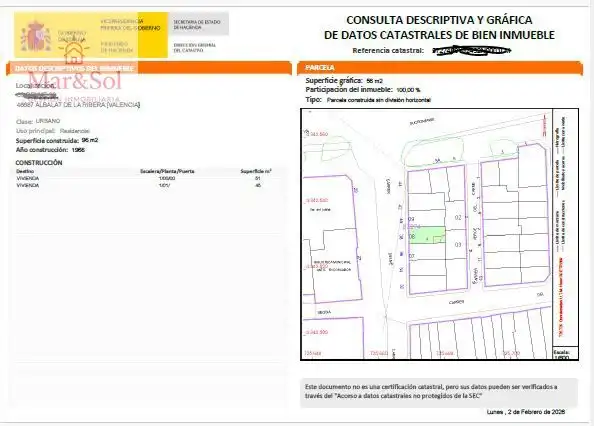594x426 pixels.
Task: Click the grey disclaimer note about certificación catastral
Action: [x=439, y=392]
